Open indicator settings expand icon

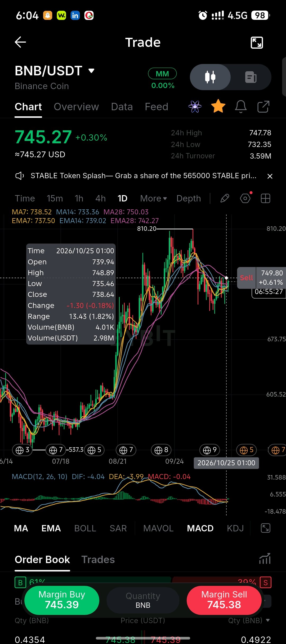coord(265,528)
